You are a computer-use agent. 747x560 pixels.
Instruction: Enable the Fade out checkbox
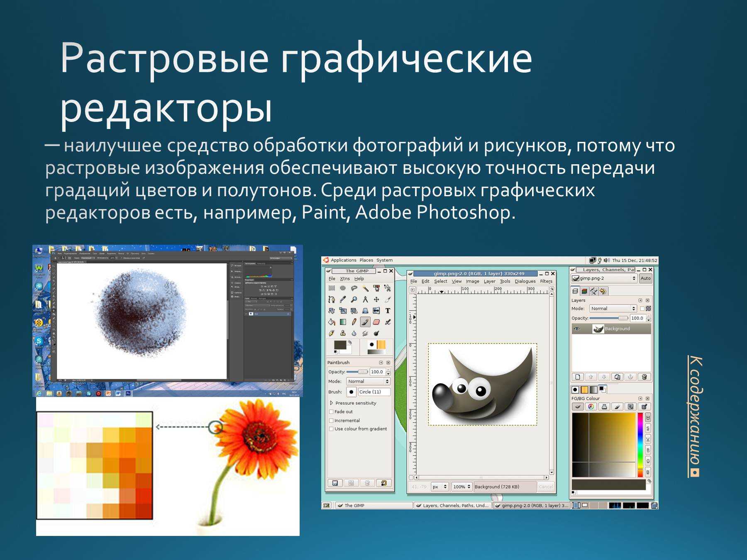(331, 412)
